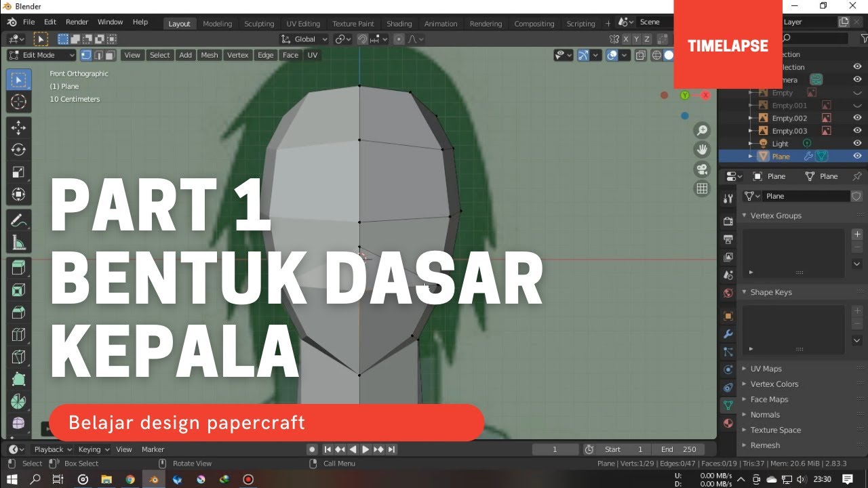
Task: Select the Measure tool
Action: [x=18, y=242]
